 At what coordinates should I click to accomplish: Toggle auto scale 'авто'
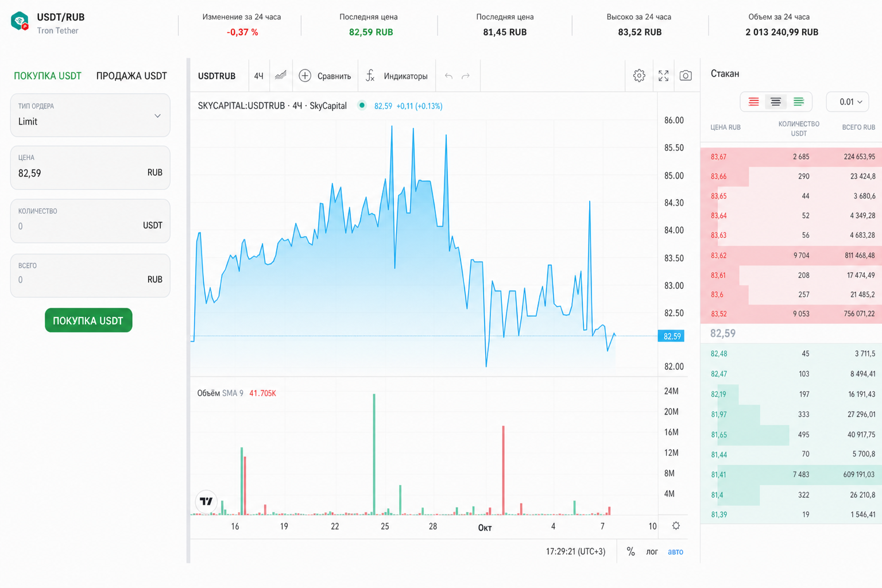click(x=675, y=551)
